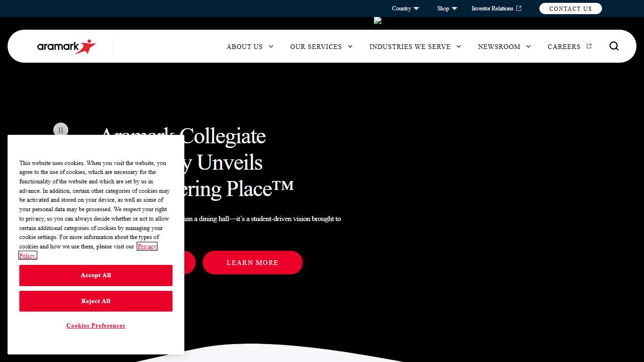644x362 pixels.
Task: Click the broken image placeholder icon
Action: (378, 21)
